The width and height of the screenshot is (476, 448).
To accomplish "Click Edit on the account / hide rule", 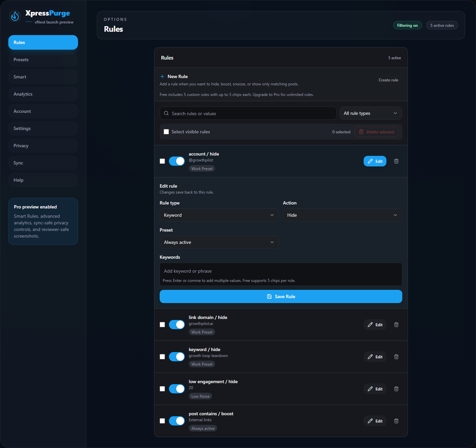I will [x=375, y=161].
